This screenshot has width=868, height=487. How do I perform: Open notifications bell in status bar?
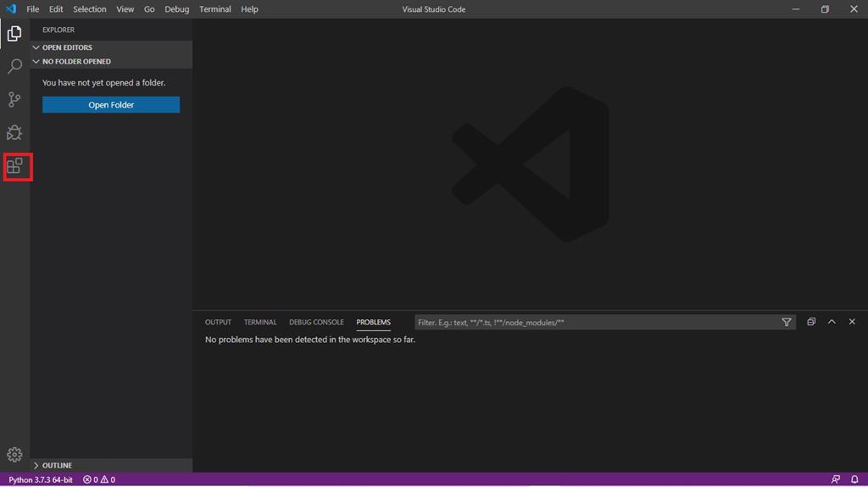tap(854, 479)
